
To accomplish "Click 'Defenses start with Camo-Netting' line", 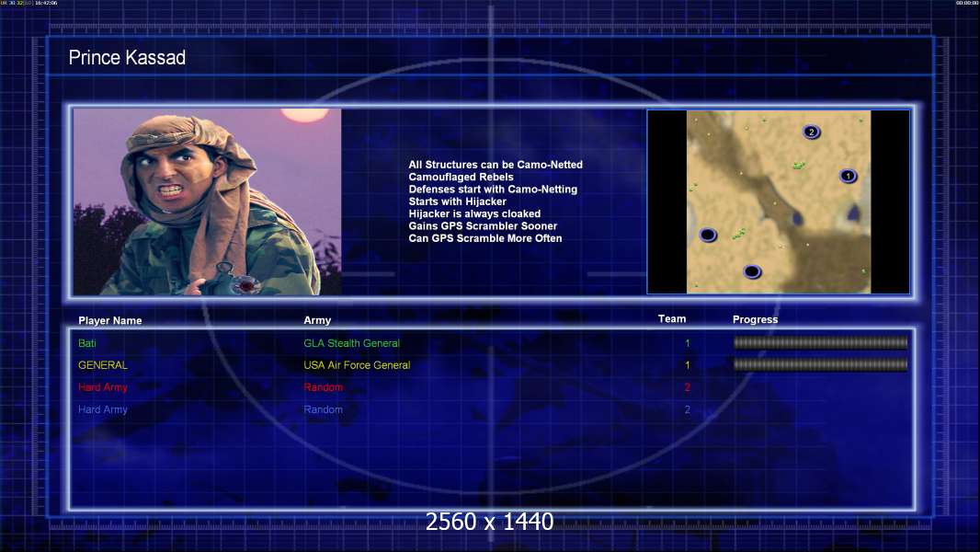I will (x=493, y=189).
